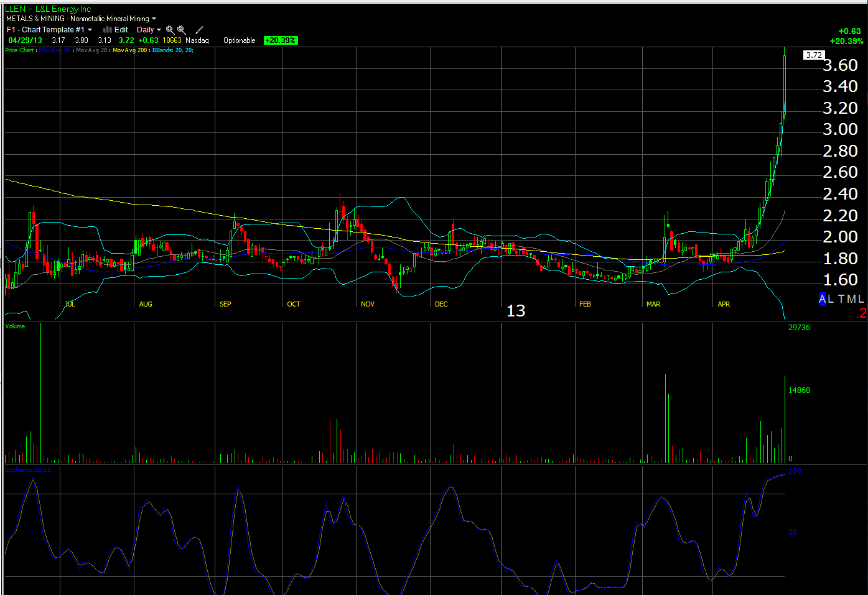Click the +0.63 change value in header
The width and height of the screenshot is (868, 595).
click(x=148, y=40)
